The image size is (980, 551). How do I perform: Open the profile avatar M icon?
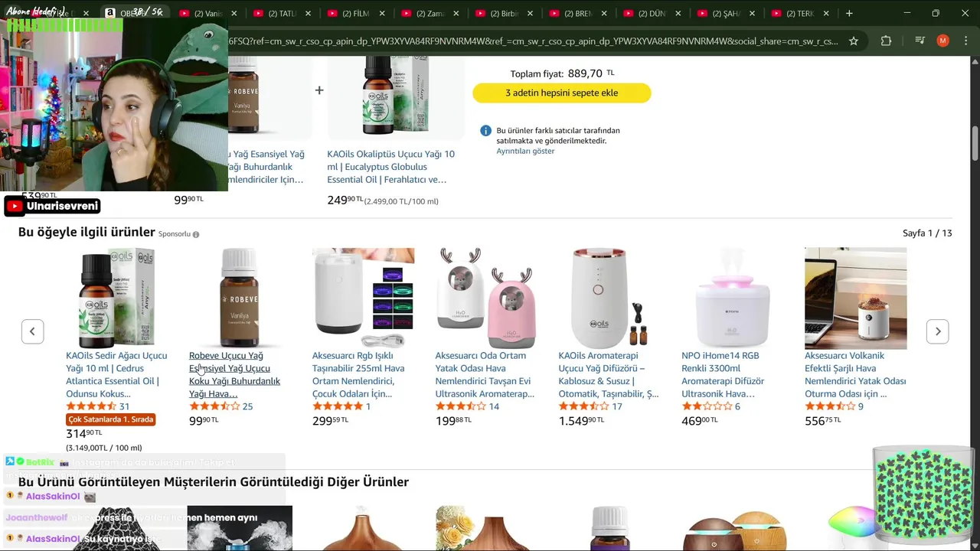pyautogui.click(x=942, y=41)
